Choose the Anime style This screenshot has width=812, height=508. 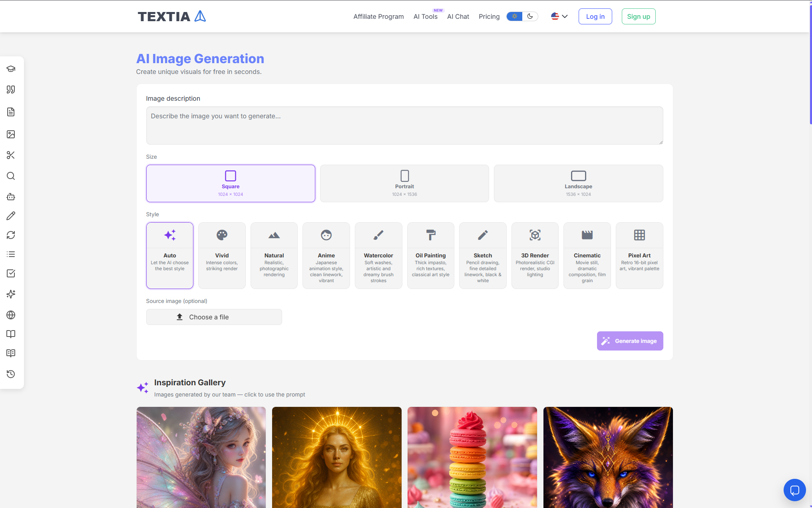(x=326, y=255)
